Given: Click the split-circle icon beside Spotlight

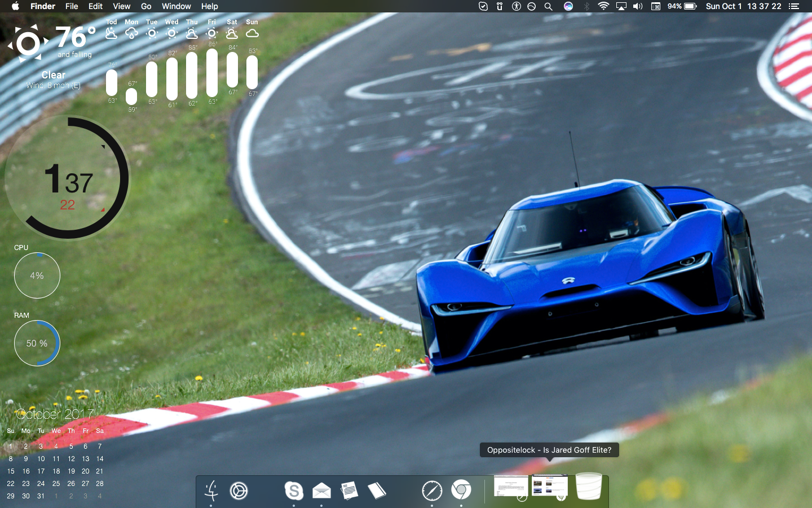Looking at the screenshot, I should (531, 6).
